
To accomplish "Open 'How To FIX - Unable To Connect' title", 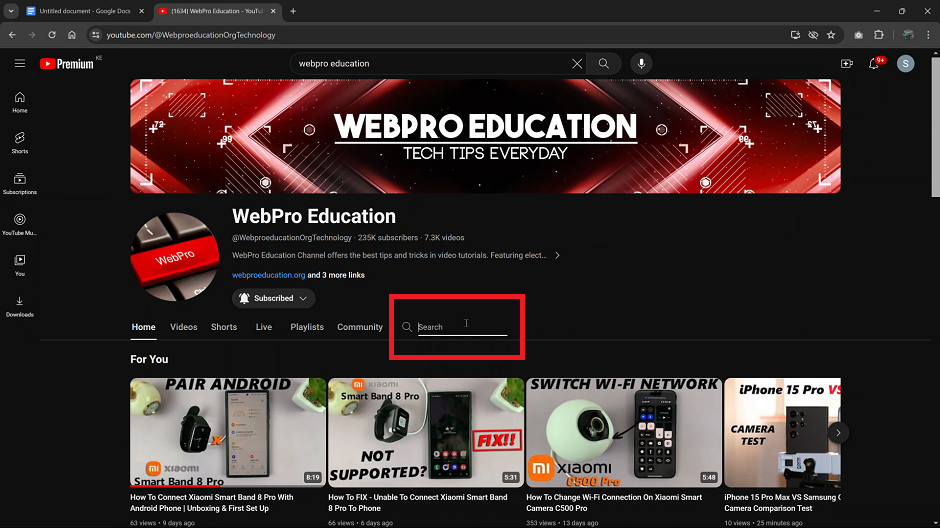I will click(418, 503).
